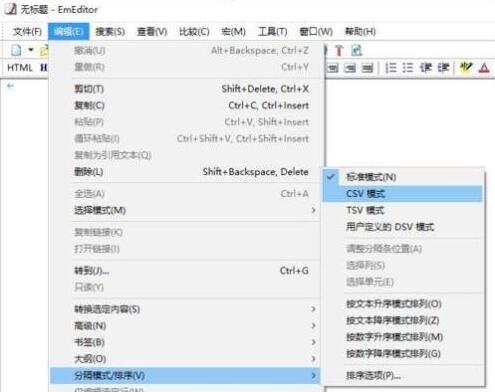Choose 复制为引用文本(Q) in Edit menu
495x392 pixels.
coord(185,155)
